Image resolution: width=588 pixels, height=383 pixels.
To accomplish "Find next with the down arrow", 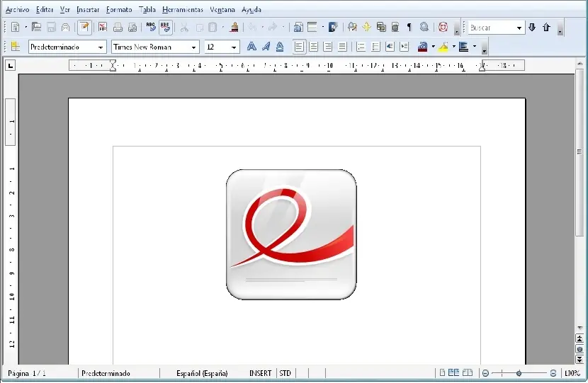I will coord(532,28).
